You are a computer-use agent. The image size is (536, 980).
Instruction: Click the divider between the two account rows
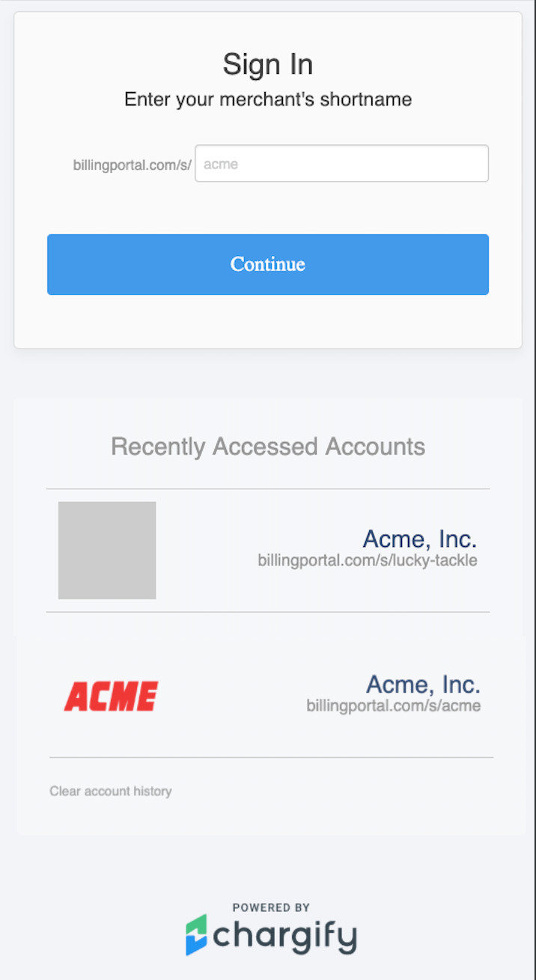tap(267, 612)
